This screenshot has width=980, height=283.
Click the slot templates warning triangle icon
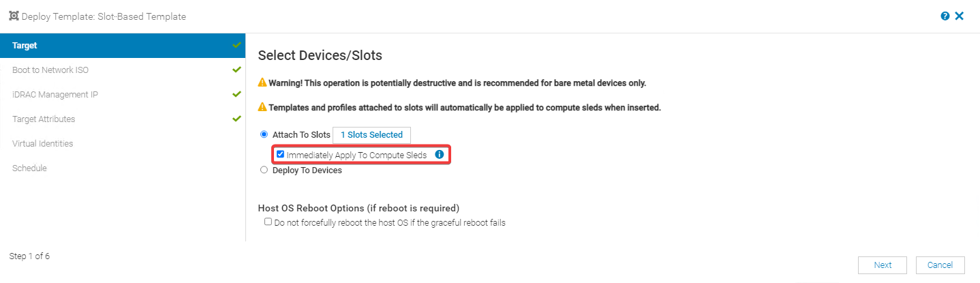(x=262, y=108)
